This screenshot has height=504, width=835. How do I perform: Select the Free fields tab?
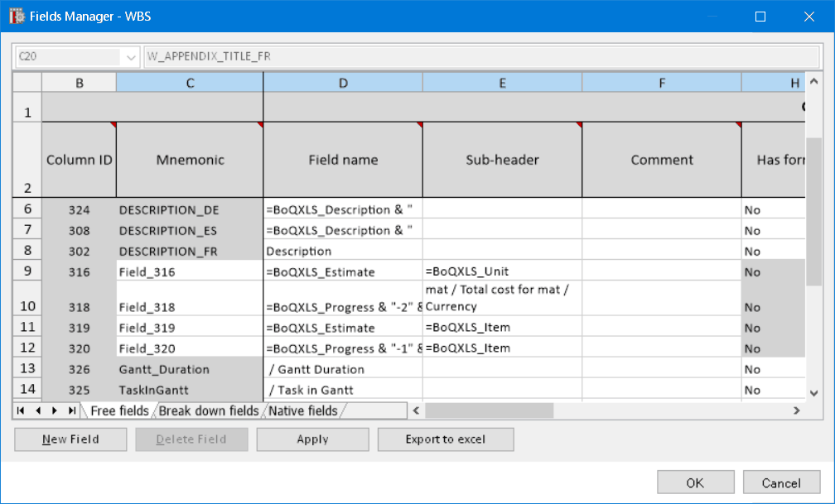click(x=118, y=410)
